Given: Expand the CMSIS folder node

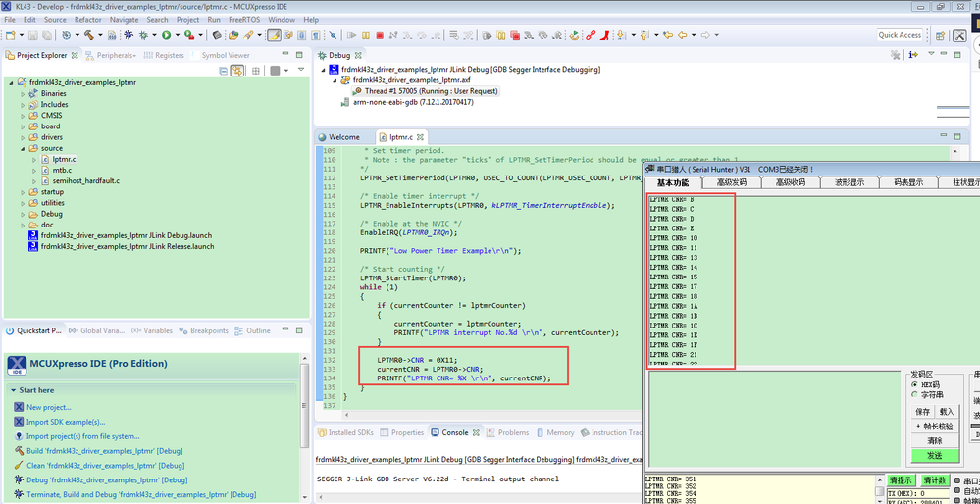Looking at the screenshot, I should (24, 116).
